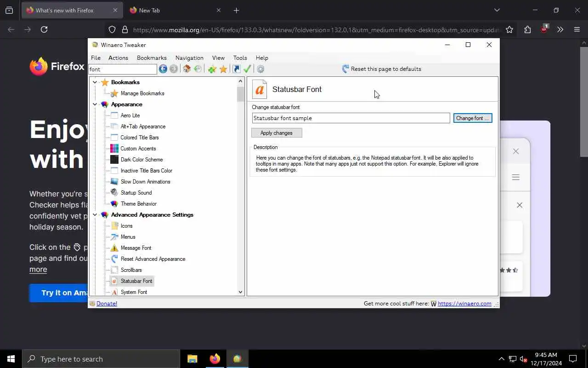
Task: Click the Firefox extensions puzzle icon
Action: 527,29
